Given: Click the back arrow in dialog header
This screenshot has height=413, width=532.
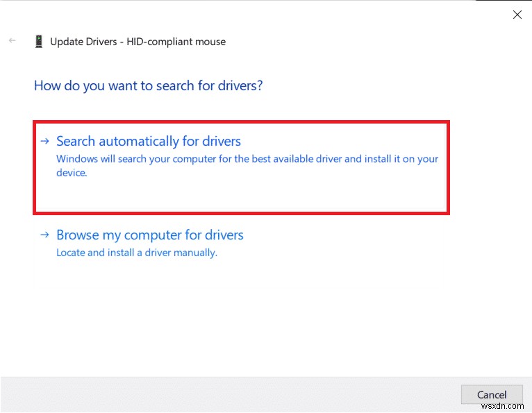Looking at the screenshot, I should tap(12, 41).
